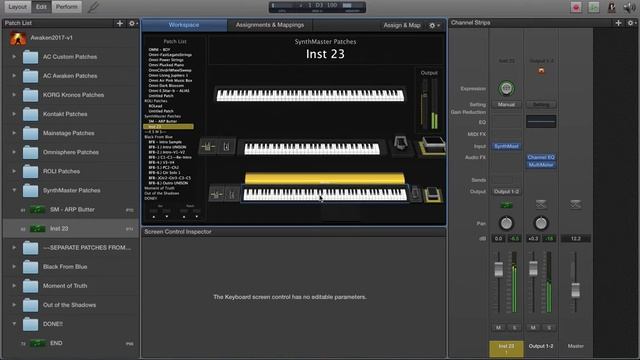Toggle the metronome icon in toolbar

click(611, 7)
